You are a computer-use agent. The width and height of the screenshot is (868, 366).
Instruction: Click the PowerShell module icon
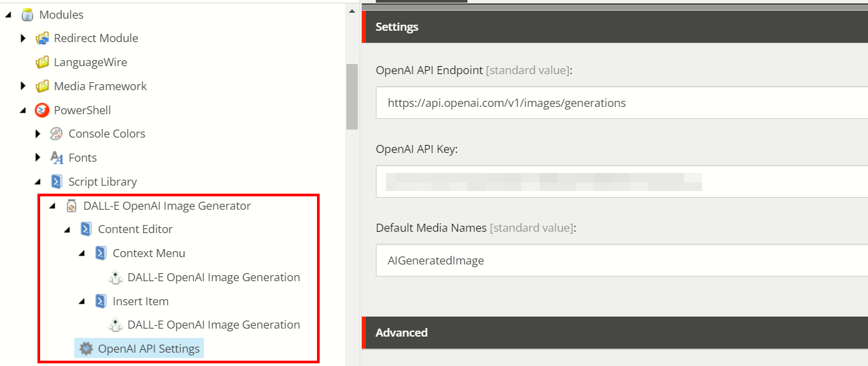coord(42,110)
